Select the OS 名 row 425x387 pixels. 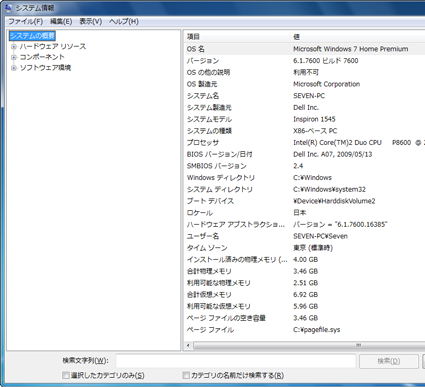[304, 49]
